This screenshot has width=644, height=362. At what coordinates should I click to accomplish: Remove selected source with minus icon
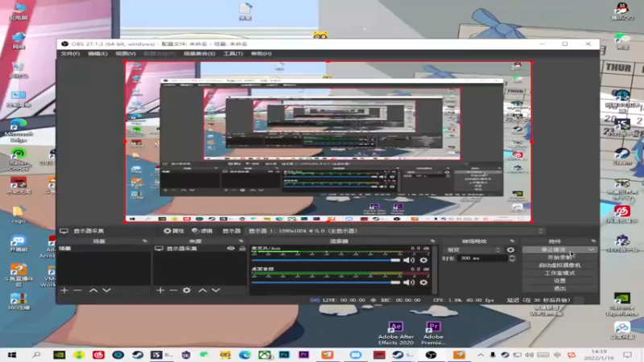click(173, 290)
